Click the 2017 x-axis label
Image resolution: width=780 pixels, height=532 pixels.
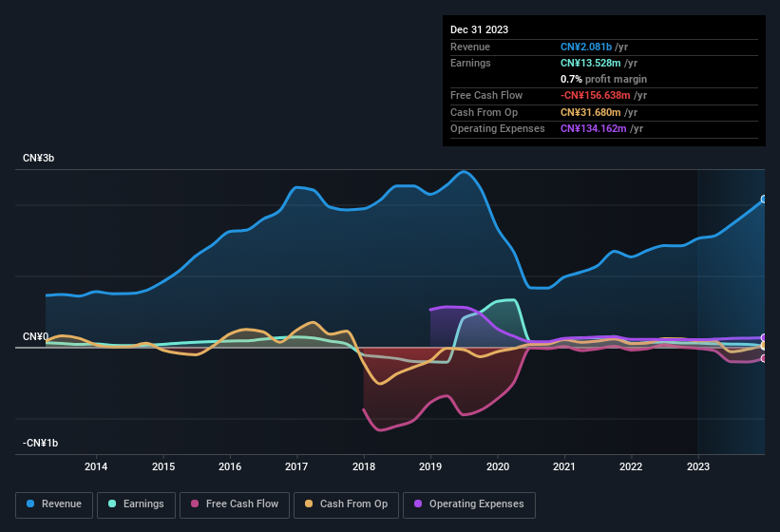coord(296,466)
